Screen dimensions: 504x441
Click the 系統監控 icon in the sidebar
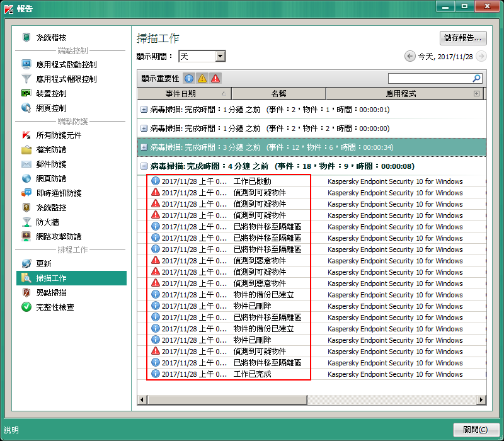(x=26, y=207)
